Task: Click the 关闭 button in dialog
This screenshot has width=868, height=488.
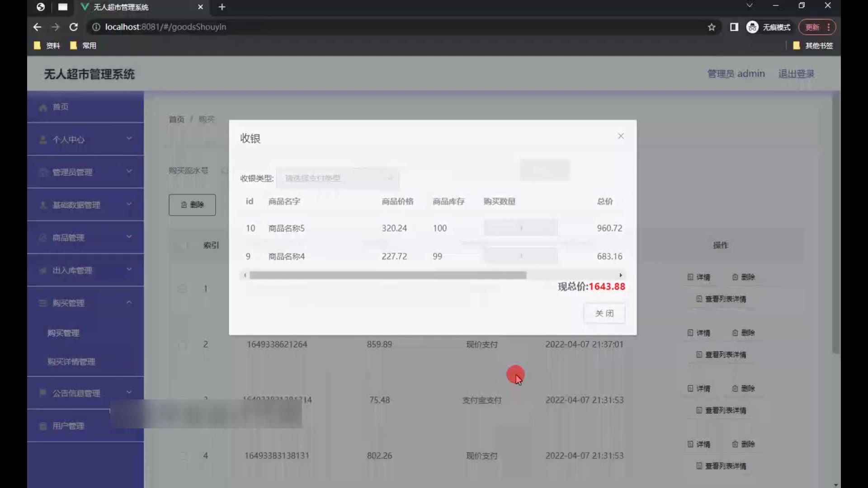Action: pyautogui.click(x=604, y=313)
